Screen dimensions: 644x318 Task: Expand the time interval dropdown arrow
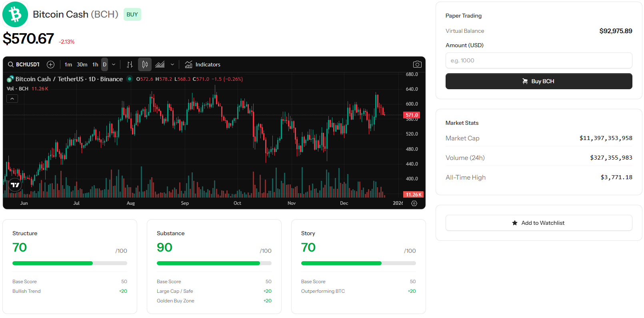(x=114, y=64)
